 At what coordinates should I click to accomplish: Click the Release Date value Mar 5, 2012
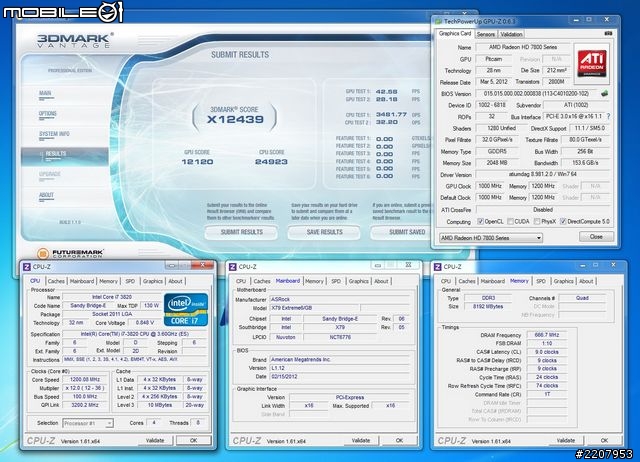tap(493, 82)
